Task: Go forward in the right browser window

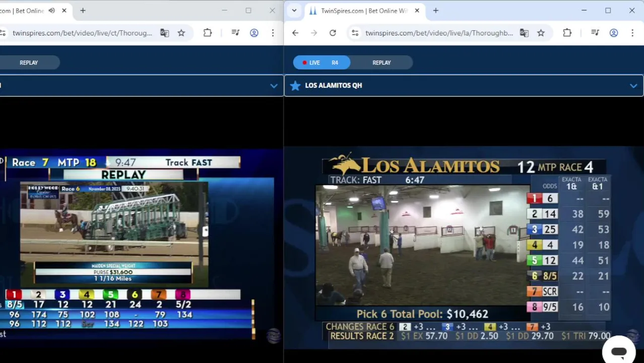Action: [x=314, y=33]
